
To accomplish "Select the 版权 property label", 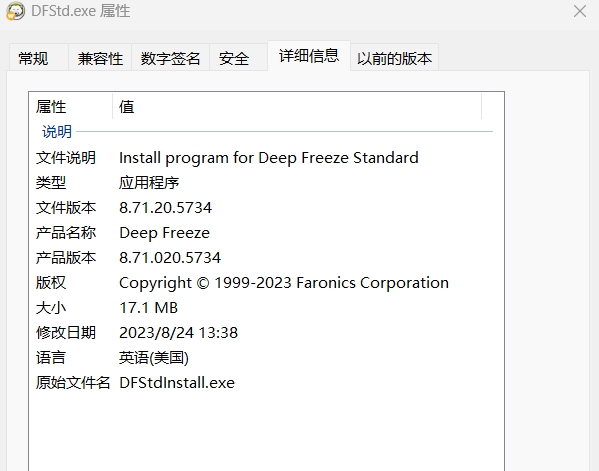I will (51, 282).
